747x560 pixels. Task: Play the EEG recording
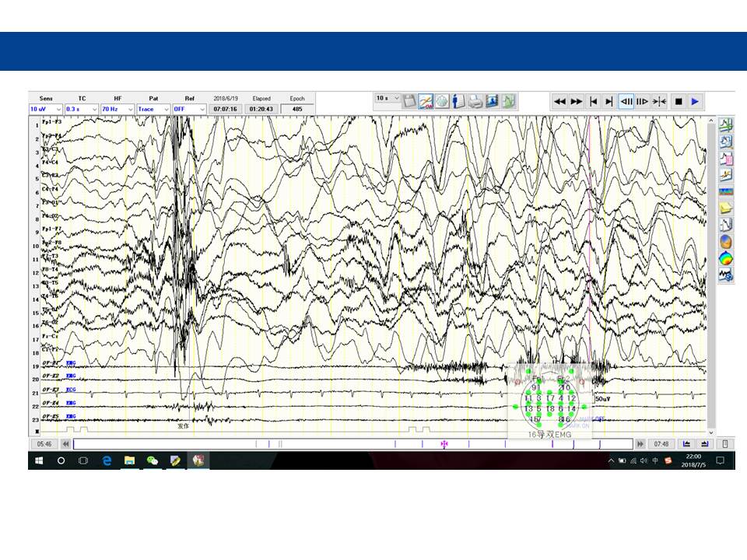pyautogui.click(x=695, y=101)
